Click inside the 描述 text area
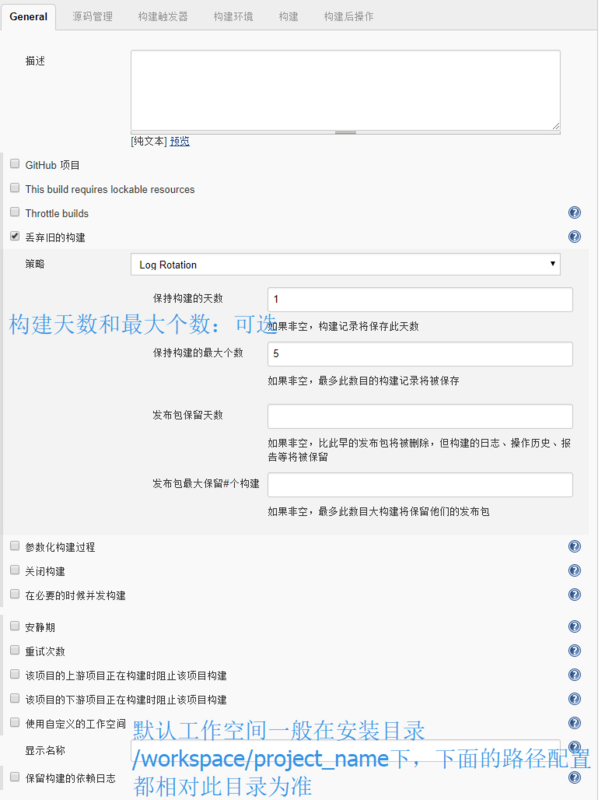This screenshot has width=605, height=800. 345,90
